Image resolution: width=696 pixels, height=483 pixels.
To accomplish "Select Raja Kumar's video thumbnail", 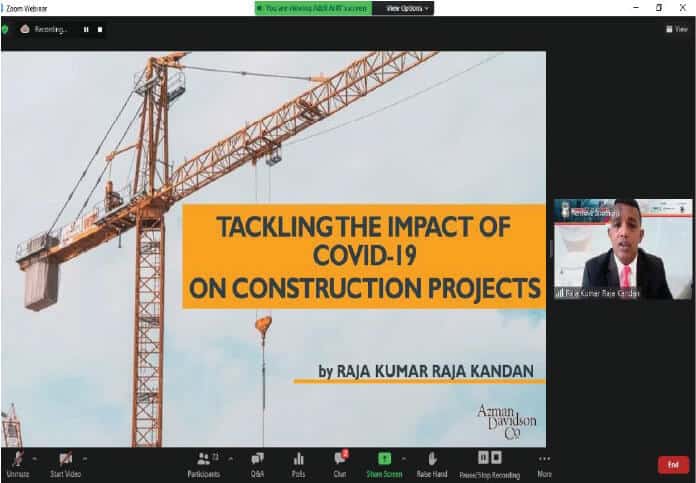I will click(x=623, y=249).
